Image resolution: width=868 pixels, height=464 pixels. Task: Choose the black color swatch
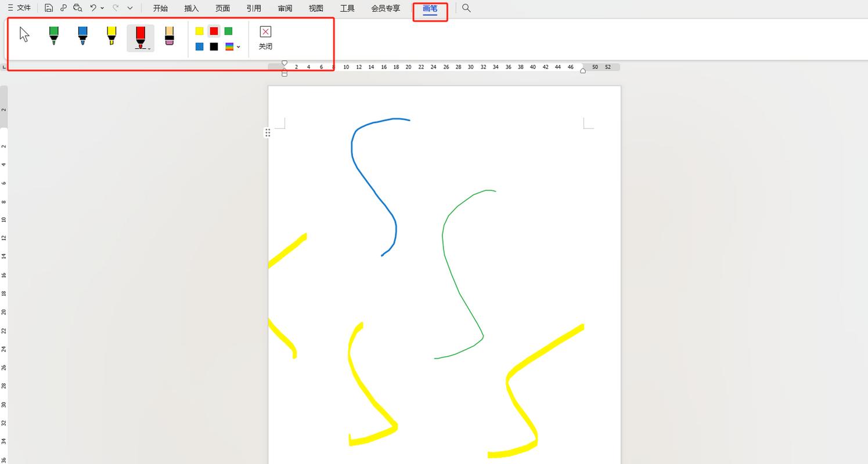[x=214, y=46]
